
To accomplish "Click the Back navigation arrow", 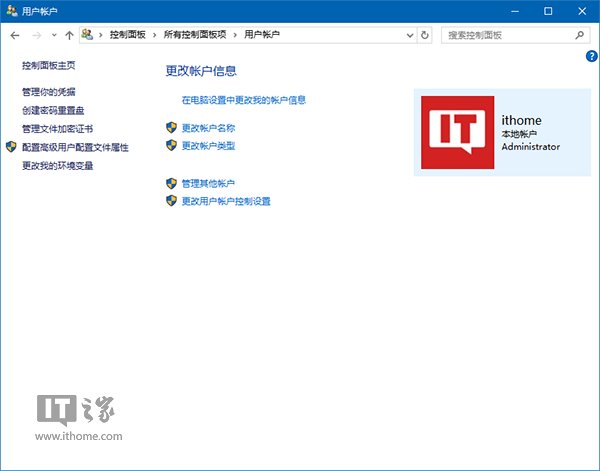I will click(x=14, y=35).
